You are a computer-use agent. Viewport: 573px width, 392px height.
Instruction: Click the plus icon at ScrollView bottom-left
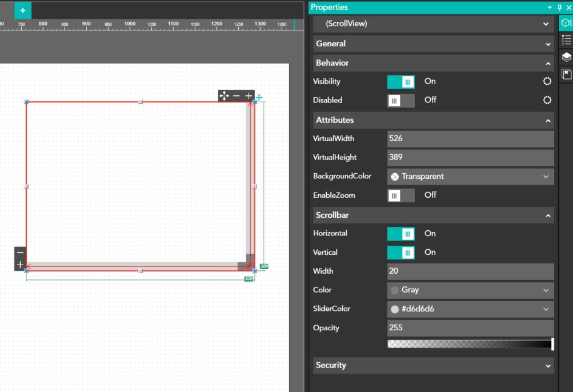(20, 265)
